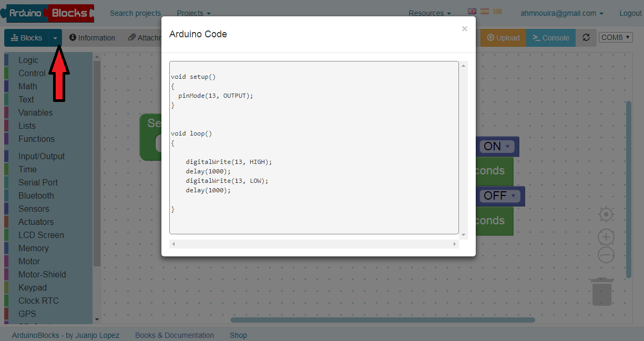Screen dimensions: 644x341
Task: Click the refresh serial port icon
Action: [586, 37]
